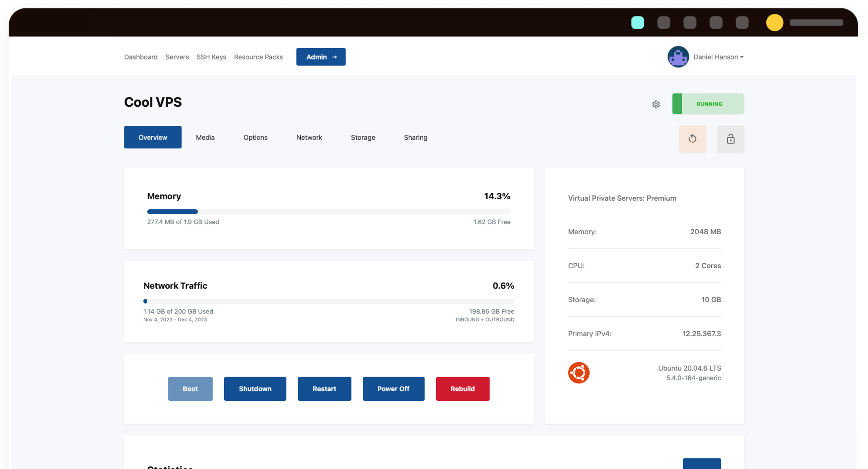Screen dimensions: 868x469
Task: Click the RUNNING status badge
Action: pos(708,104)
